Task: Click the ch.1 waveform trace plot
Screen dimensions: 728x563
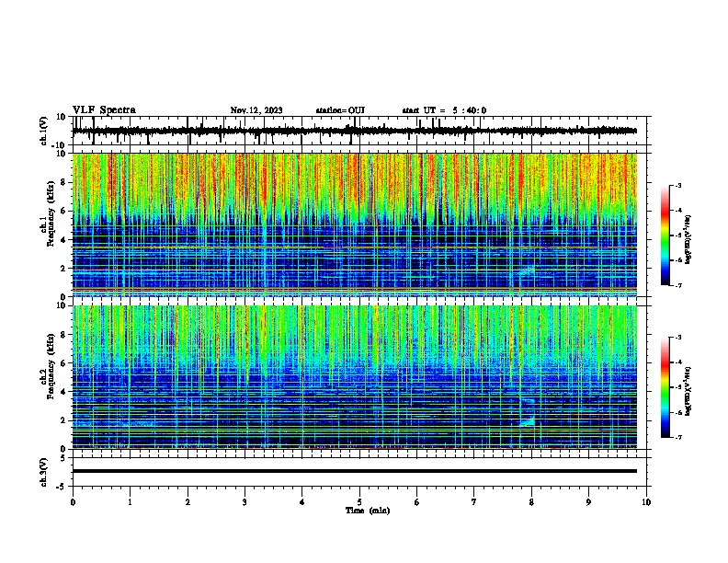Action: coord(355,131)
